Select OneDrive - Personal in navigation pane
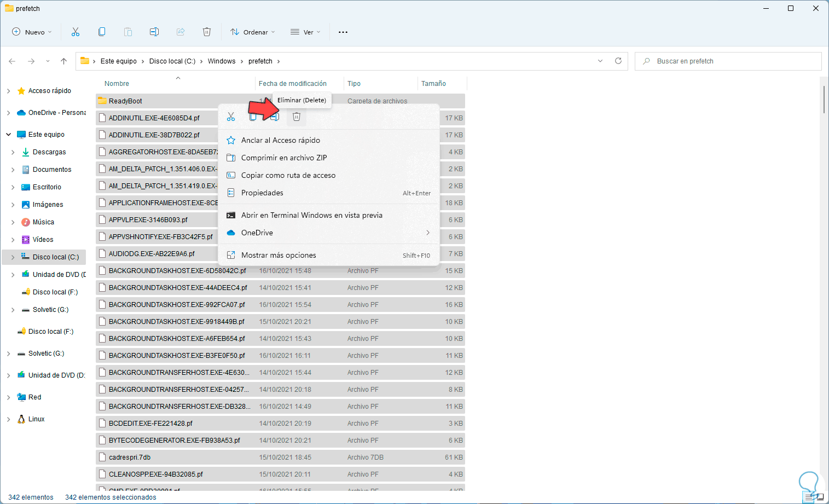Image resolution: width=829 pixels, height=504 pixels. pos(57,113)
